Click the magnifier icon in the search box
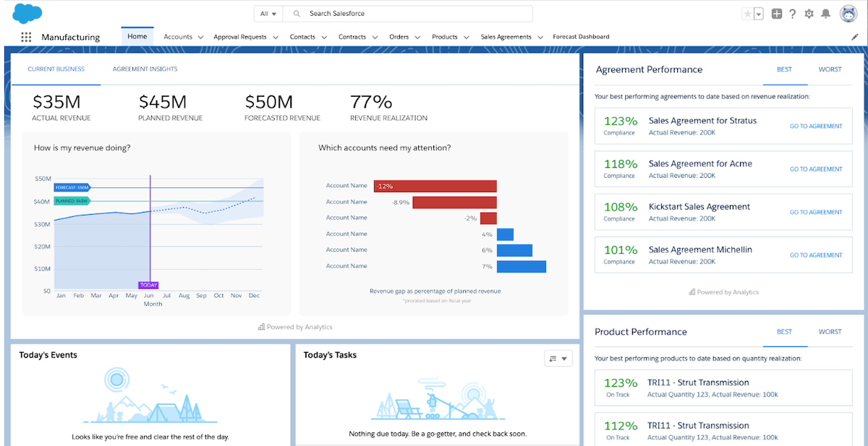The width and height of the screenshot is (868, 446). (x=297, y=14)
